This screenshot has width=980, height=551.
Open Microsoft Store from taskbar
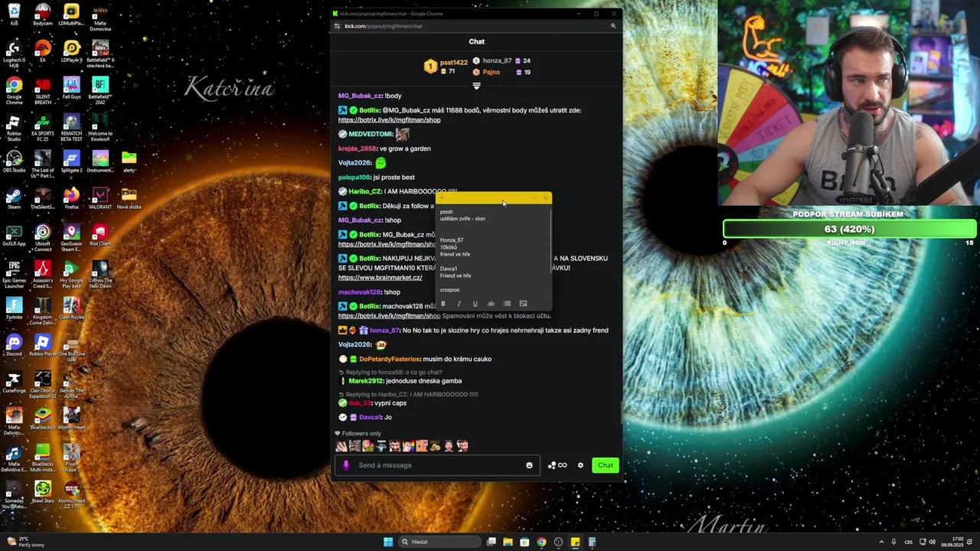click(x=524, y=542)
